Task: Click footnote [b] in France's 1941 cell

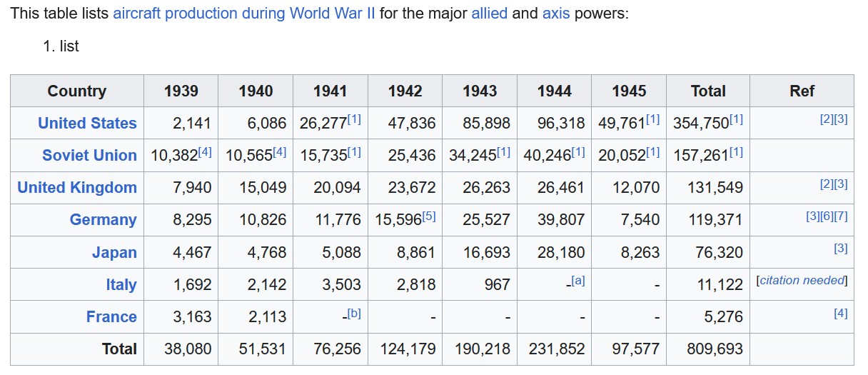Action: 353,312
